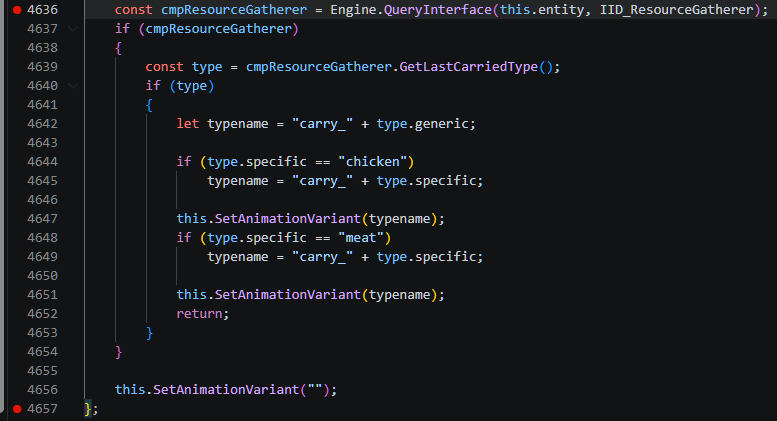The height and width of the screenshot is (421, 777).
Task: Click line number 4647 in gutter
Action: (42, 218)
